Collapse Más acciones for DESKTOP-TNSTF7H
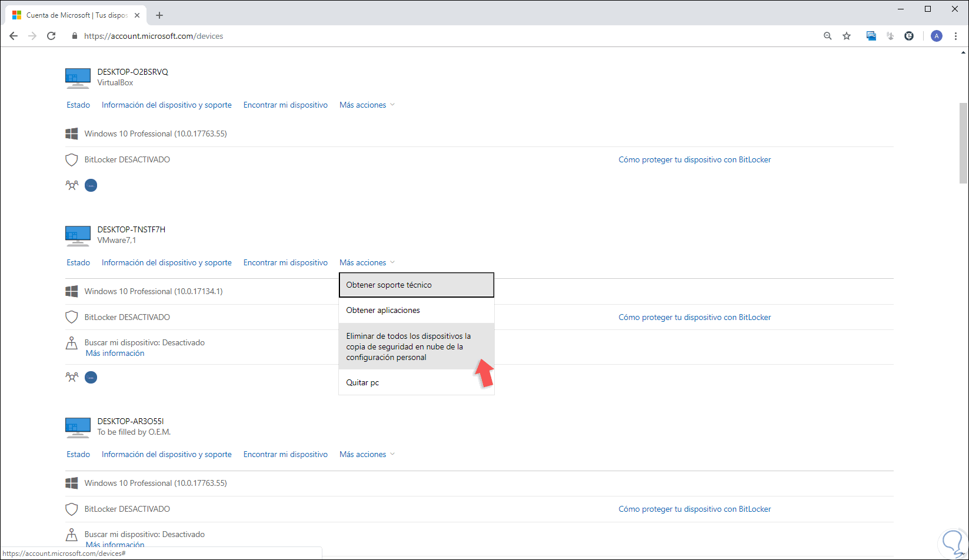 tap(367, 262)
